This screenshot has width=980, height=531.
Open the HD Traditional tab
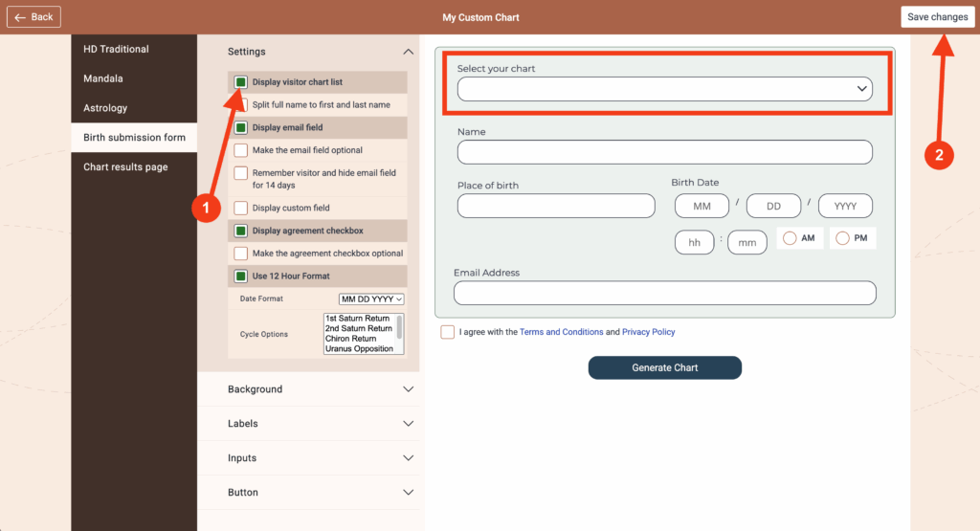pyautogui.click(x=116, y=49)
